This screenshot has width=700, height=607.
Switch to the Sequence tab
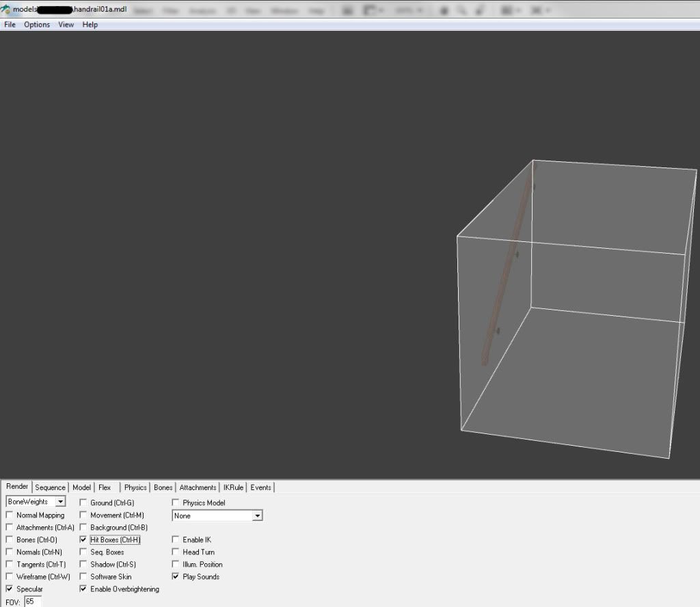50,487
